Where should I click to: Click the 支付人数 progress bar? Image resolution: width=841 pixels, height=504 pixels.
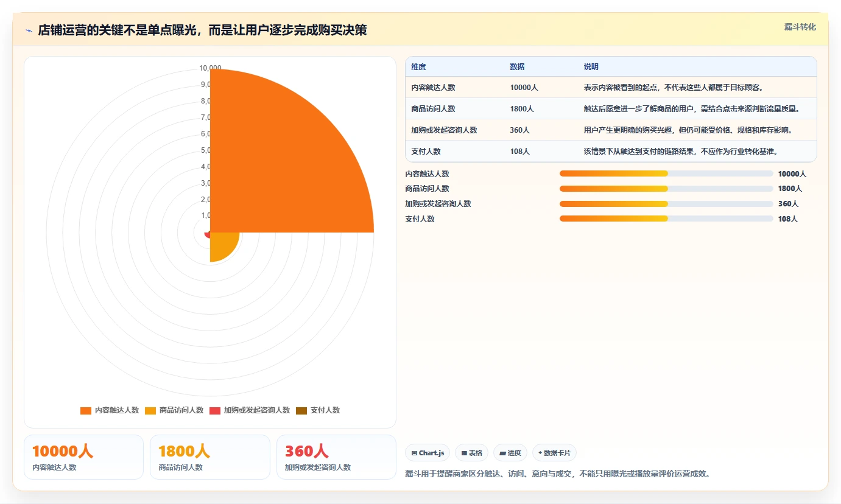(666, 219)
